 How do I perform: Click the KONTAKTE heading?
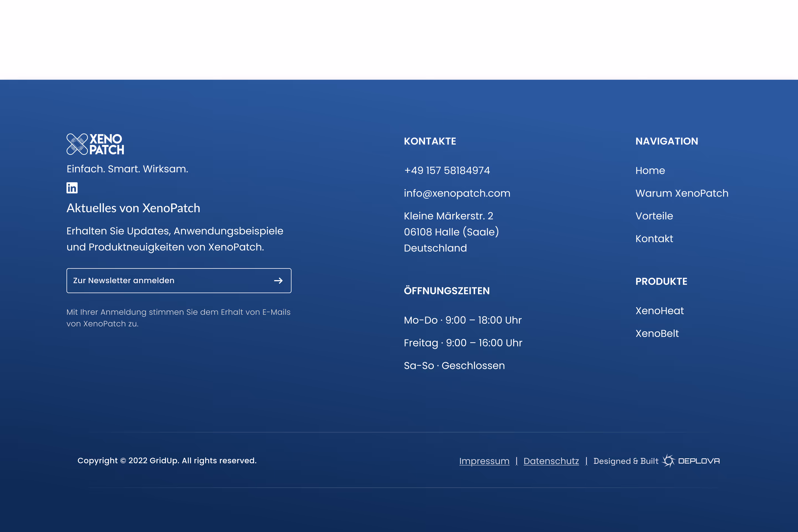pos(430,141)
